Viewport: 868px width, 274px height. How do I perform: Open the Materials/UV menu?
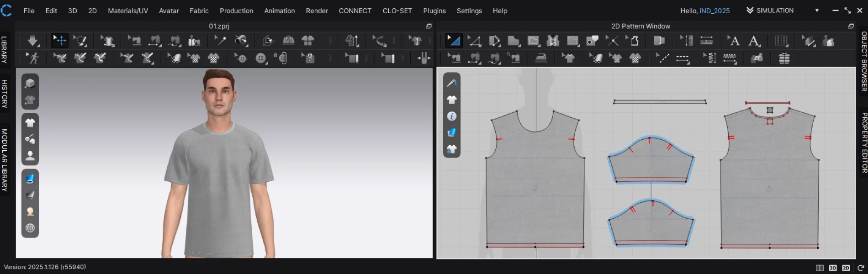pos(127,11)
